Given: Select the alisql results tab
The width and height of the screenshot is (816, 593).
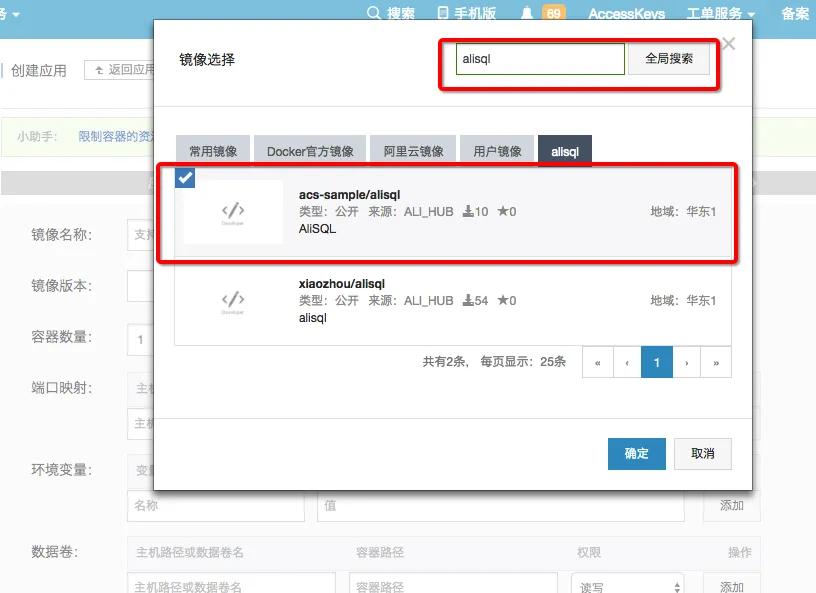Looking at the screenshot, I should coord(565,151).
